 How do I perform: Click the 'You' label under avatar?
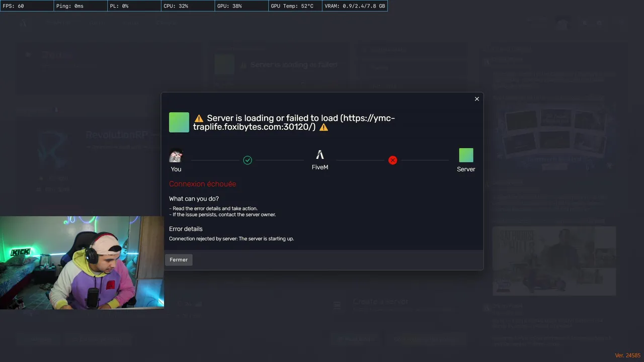click(176, 169)
